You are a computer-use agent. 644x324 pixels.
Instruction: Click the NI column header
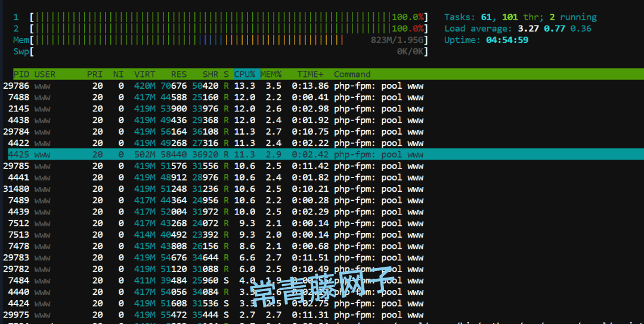pyautogui.click(x=119, y=74)
